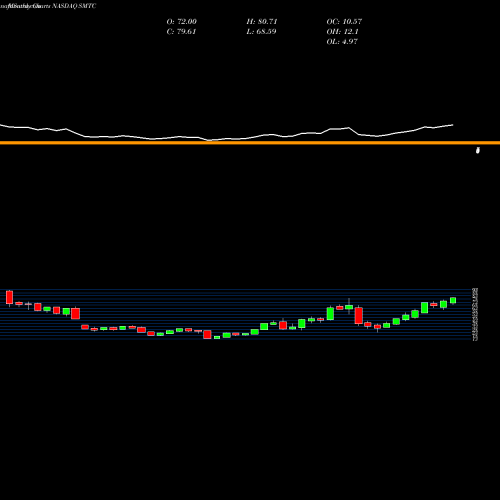
Task: Click the OL: 4.97 reading
Action: (342, 42)
